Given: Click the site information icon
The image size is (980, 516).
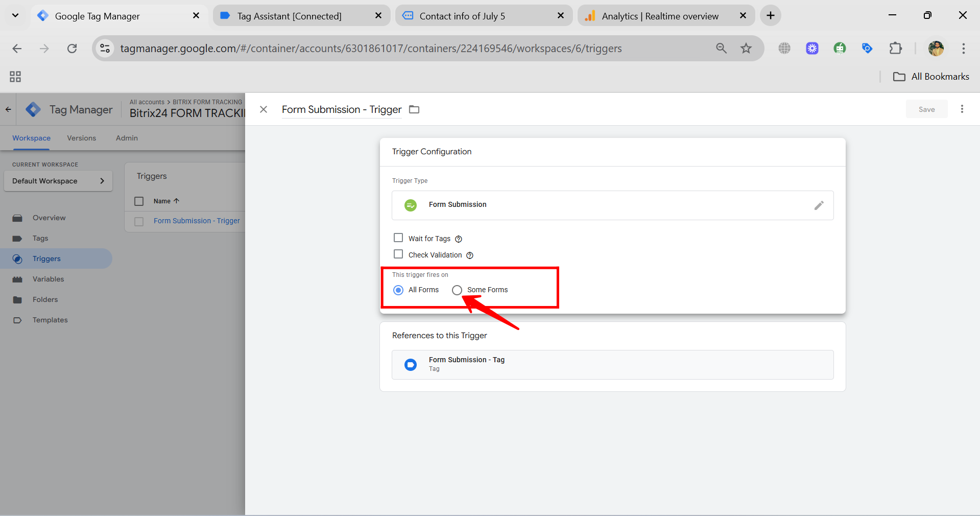Looking at the screenshot, I should (x=105, y=49).
